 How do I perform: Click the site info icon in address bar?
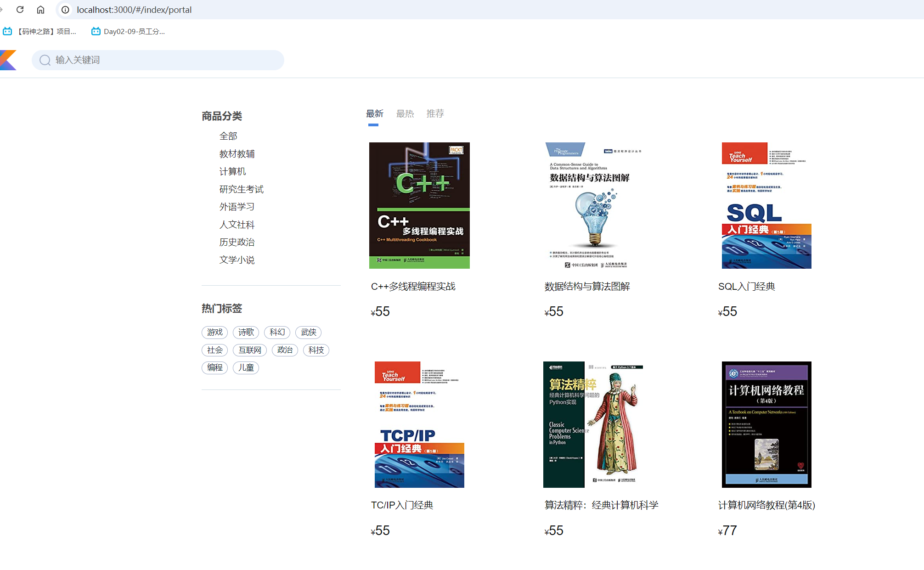click(x=65, y=10)
